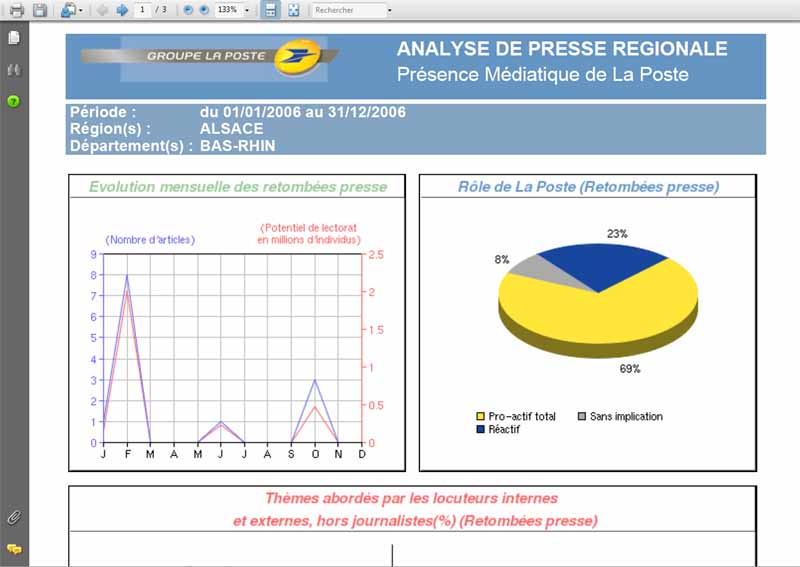
Task: Click 'Thèmes abordés par les locuteurs internes' heading
Action: [x=412, y=498]
